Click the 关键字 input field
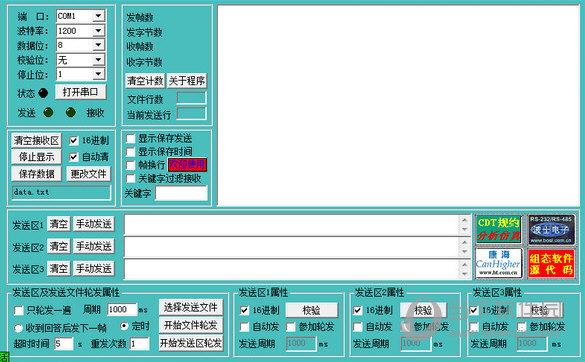This screenshot has height=362, width=585. point(181,193)
